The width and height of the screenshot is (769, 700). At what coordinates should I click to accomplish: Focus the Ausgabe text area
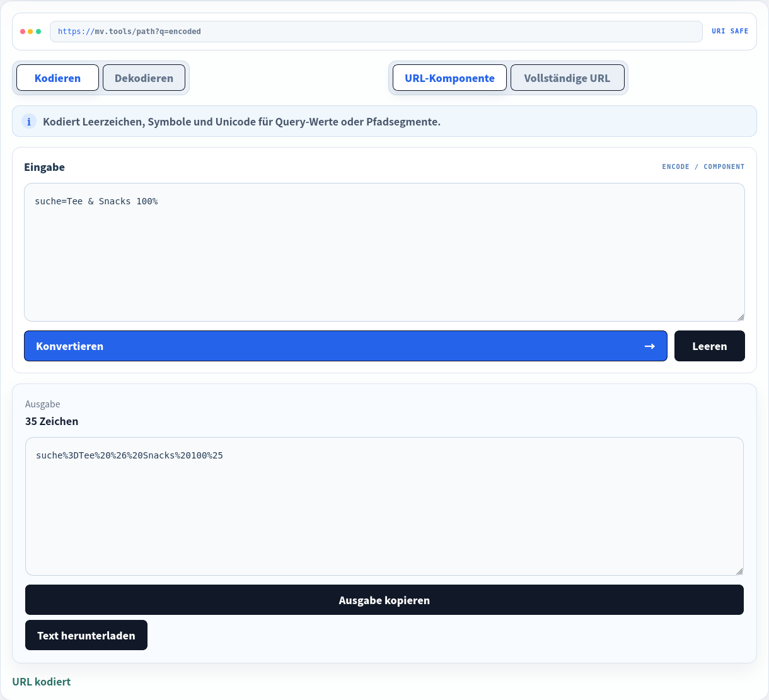[384, 506]
